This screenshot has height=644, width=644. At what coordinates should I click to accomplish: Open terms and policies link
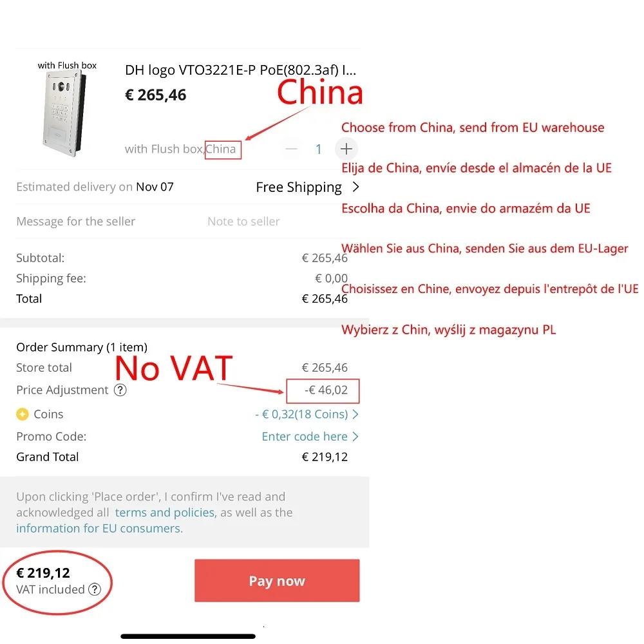coord(165,512)
